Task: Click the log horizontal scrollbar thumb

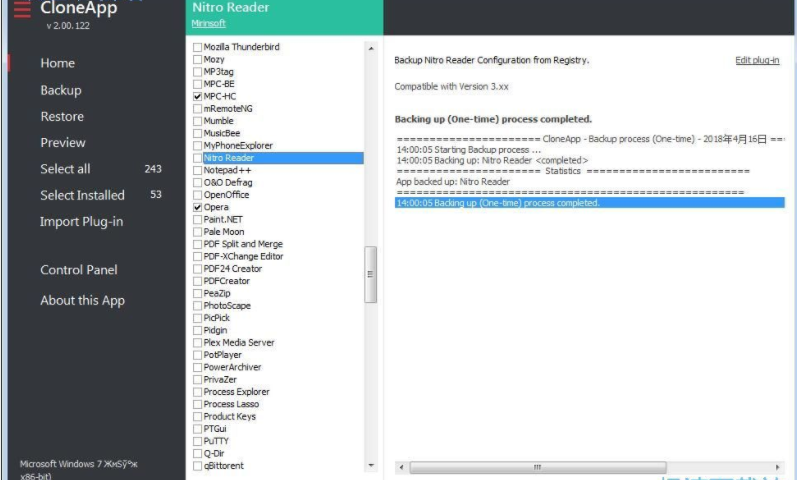Action: (x=538, y=467)
